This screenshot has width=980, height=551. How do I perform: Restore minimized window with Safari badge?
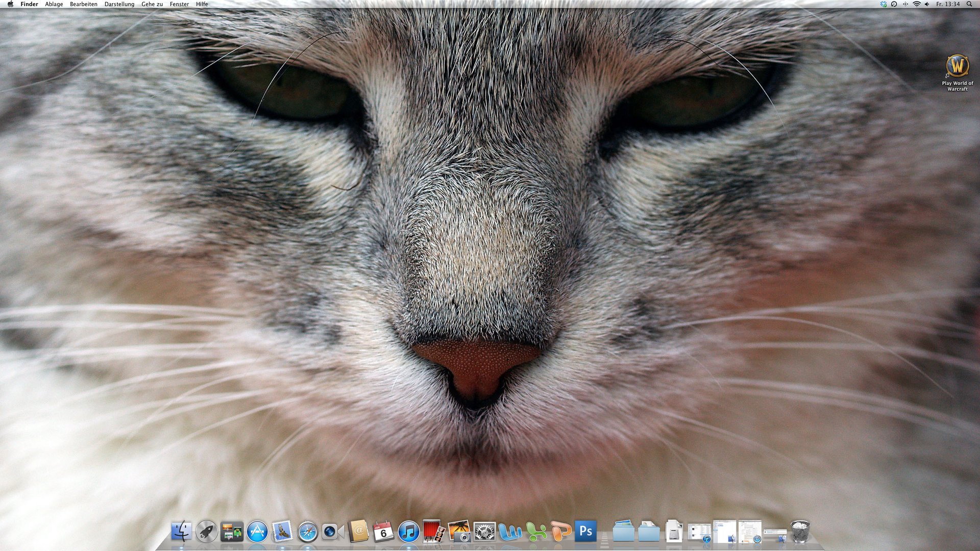(x=750, y=532)
